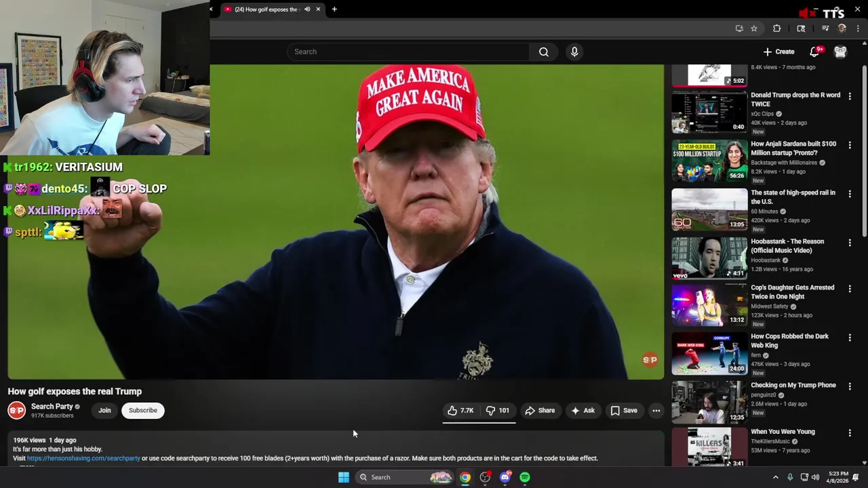
Task: Open options for When You Were Young video
Action: (850, 432)
